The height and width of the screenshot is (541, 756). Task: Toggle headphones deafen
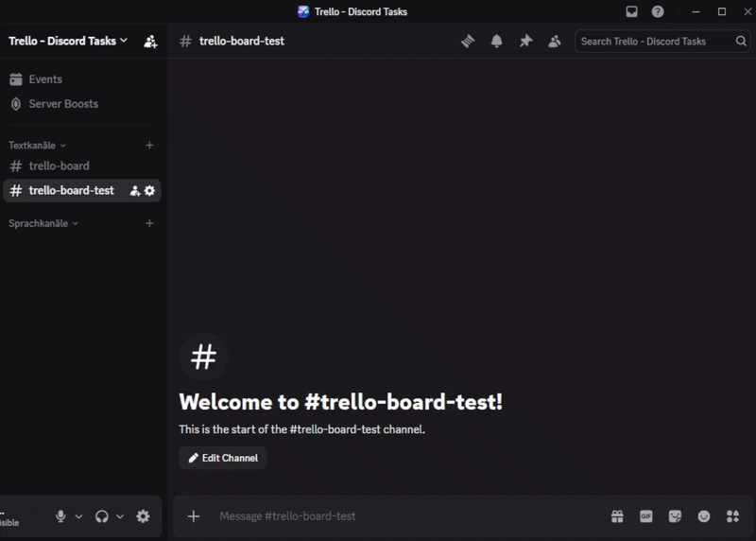[102, 516]
